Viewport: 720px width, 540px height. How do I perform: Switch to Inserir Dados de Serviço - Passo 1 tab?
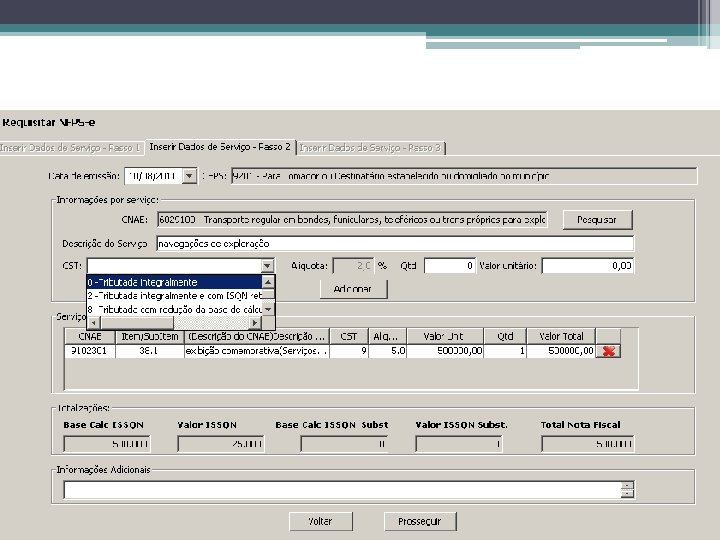pos(70,148)
